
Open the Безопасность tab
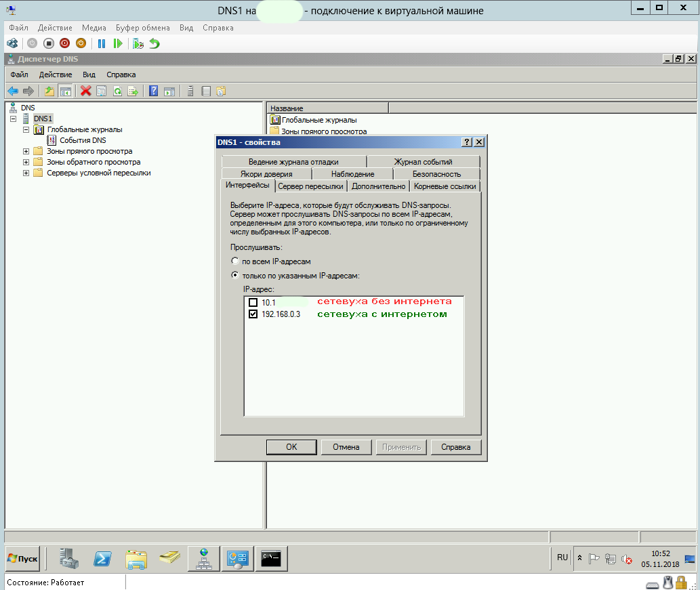pos(436,174)
